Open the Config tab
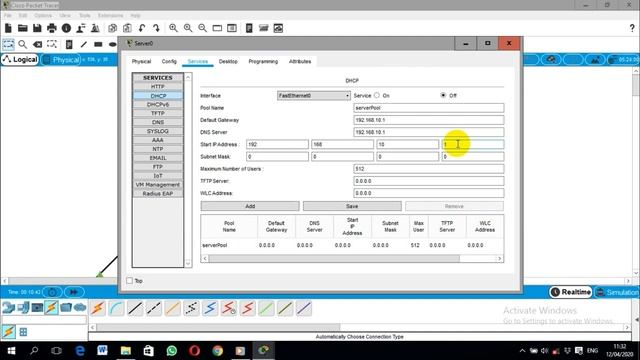The height and width of the screenshot is (360, 640). [x=169, y=62]
